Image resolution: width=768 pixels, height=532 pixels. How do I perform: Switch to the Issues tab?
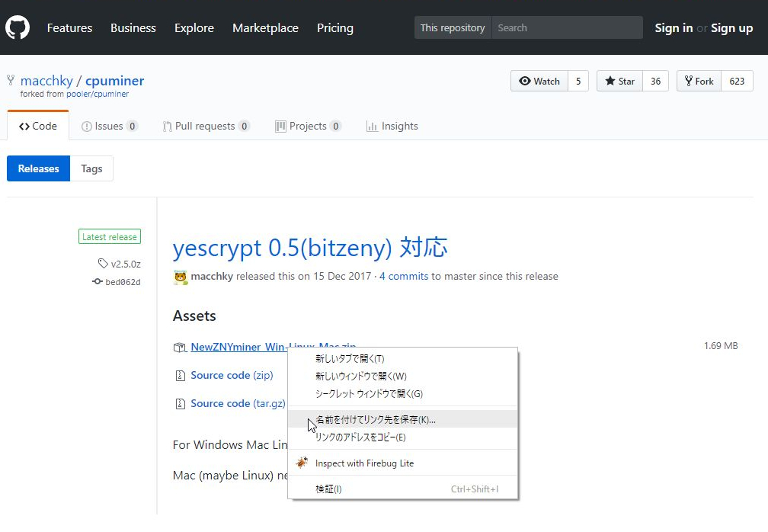pos(109,126)
